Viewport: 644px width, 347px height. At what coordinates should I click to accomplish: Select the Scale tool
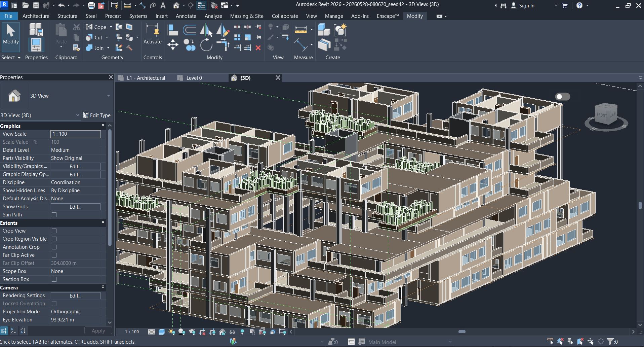pyautogui.click(x=248, y=37)
